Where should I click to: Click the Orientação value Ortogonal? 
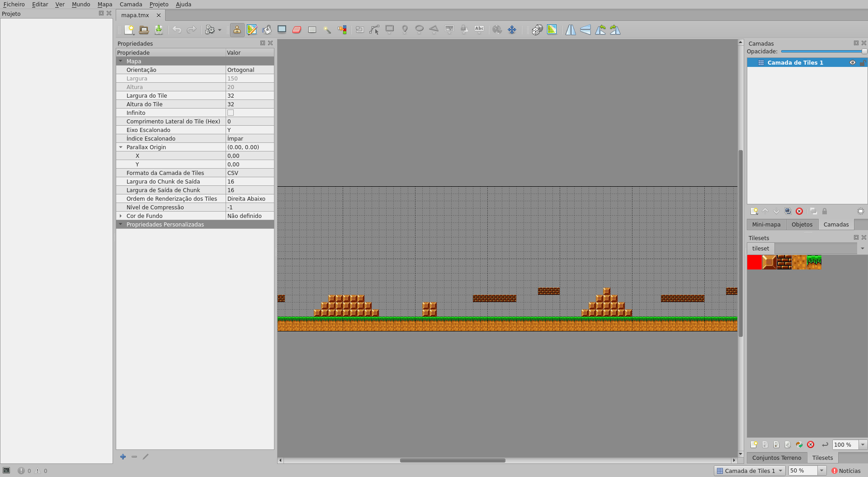(250, 70)
